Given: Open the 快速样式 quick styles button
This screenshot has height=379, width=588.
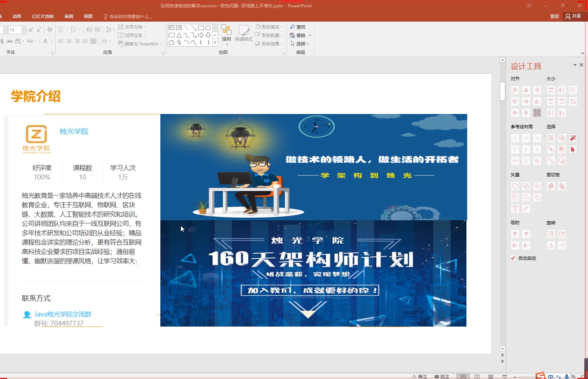Looking at the screenshot, I should (244, 35).
